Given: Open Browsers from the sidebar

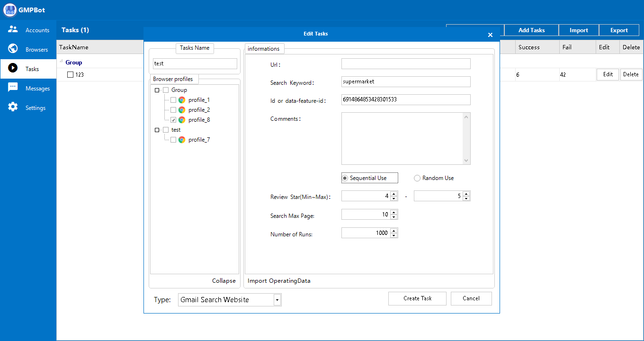Looking at the screenshot, I should (x=28, y=49).
